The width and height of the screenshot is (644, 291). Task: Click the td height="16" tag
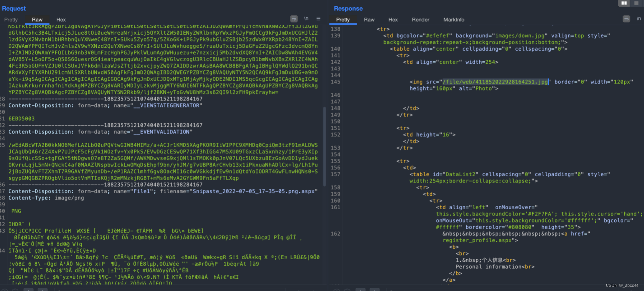point(429,135)
